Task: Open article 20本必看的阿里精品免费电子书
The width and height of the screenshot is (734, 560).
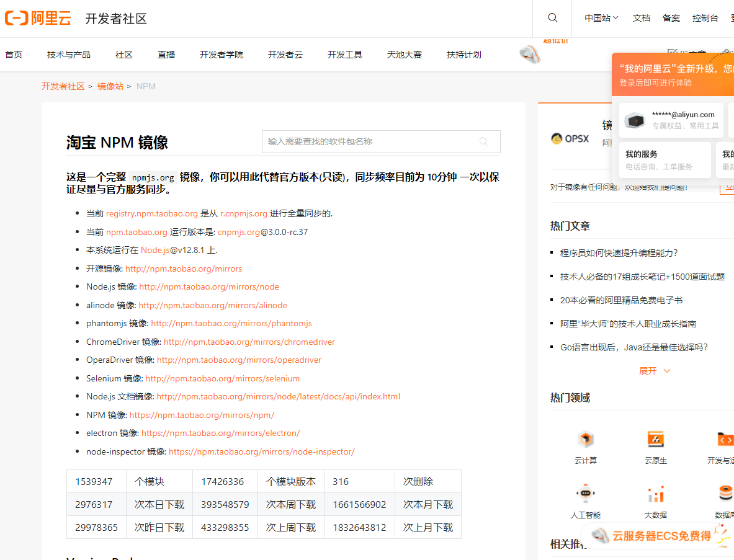Action: click(621, 300)
